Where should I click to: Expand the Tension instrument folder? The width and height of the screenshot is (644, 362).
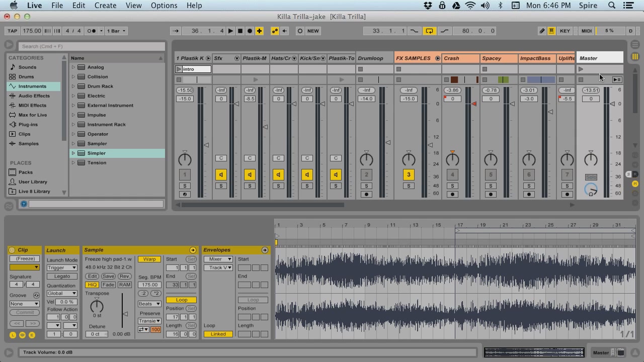click(73, 162)
